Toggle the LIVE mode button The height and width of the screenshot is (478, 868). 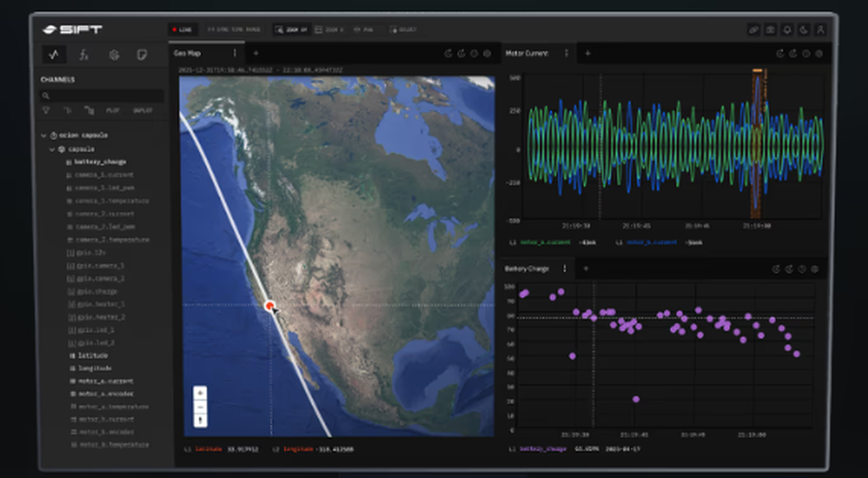[182, 29]
